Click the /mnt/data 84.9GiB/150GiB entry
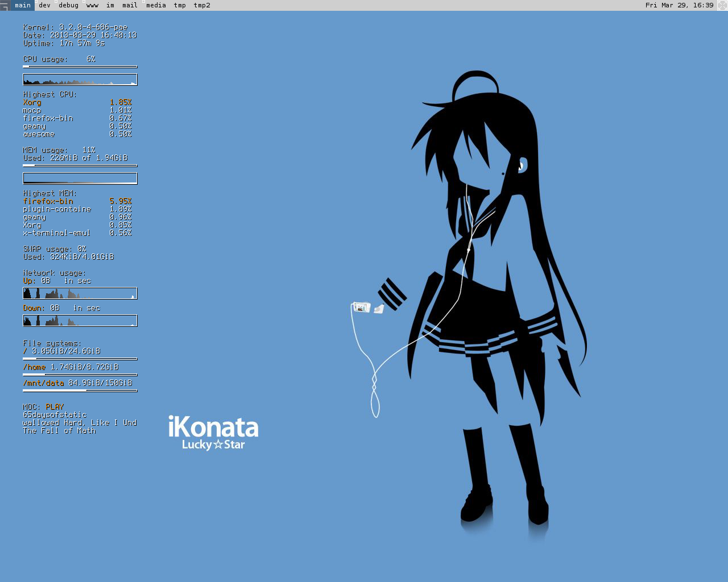The image size is (728, 582). [77, 383]
